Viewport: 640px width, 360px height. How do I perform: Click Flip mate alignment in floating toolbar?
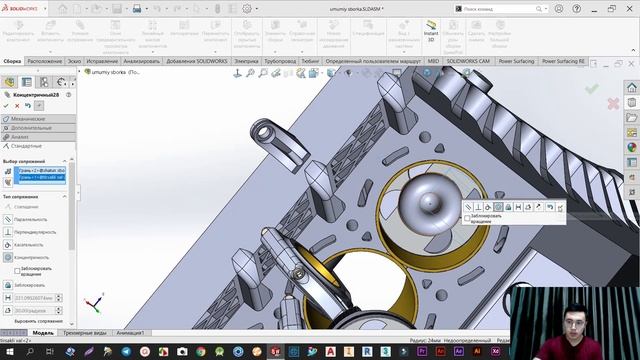(538, 207)
